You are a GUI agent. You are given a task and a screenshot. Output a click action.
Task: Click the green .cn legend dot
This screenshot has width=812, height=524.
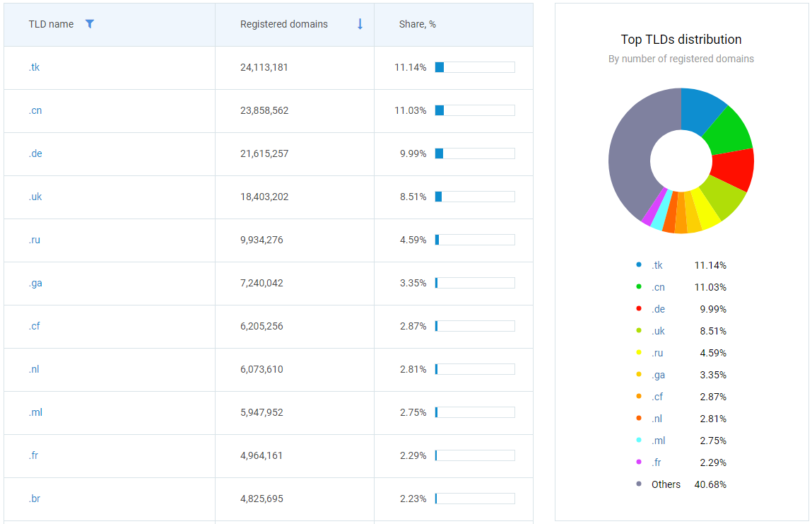pyautogui.click(x=639, y=287)
